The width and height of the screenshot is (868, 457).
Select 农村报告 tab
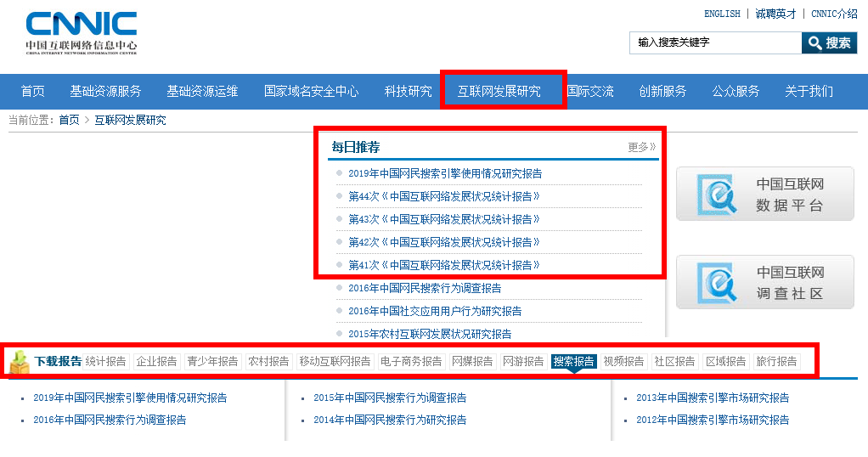[268, 362]
